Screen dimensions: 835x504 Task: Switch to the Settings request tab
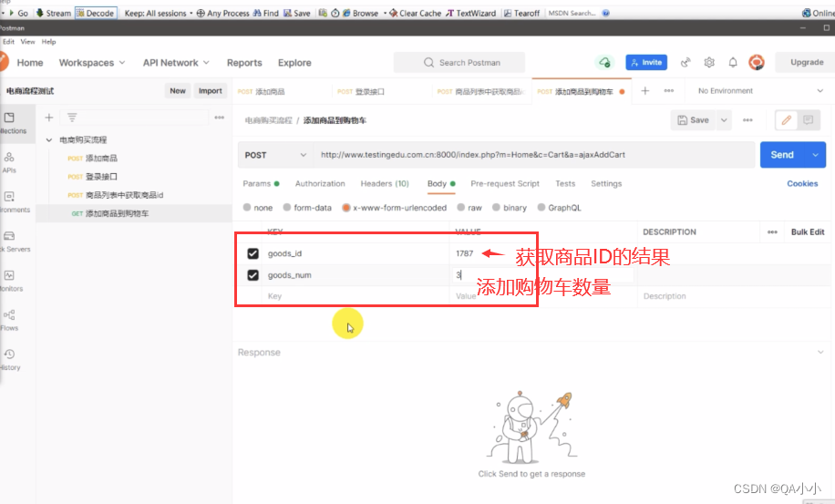(x=606, y=183)
